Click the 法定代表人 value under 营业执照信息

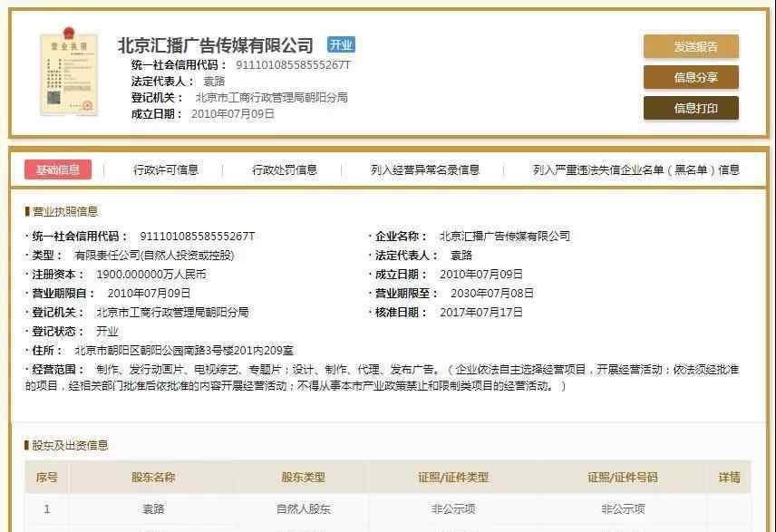point(461,256)
